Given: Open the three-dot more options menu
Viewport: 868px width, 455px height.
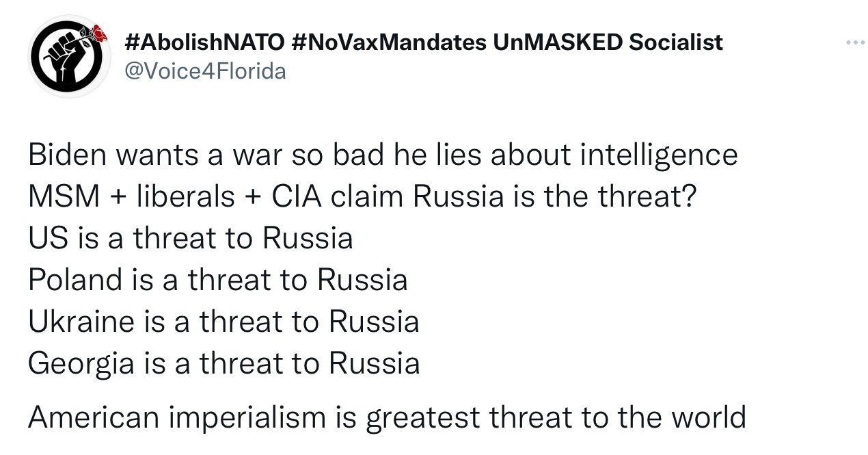Looking at the screenshot, I should tap(854, 44).
